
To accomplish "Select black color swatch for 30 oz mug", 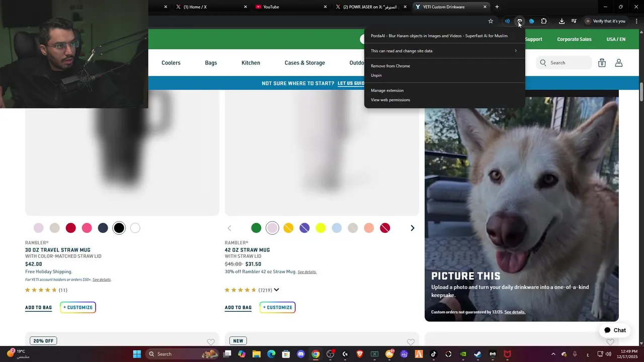I will (x=119, y=228).
